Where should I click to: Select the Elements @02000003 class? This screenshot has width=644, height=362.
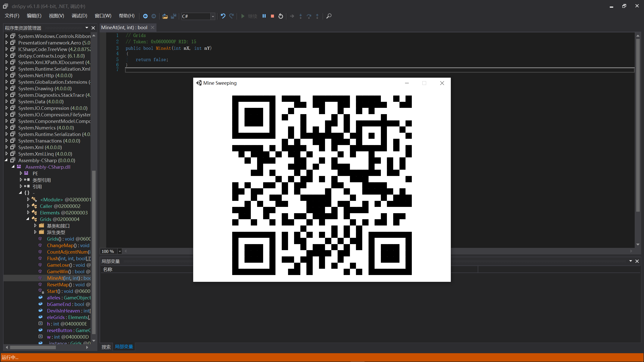(64, 213)
